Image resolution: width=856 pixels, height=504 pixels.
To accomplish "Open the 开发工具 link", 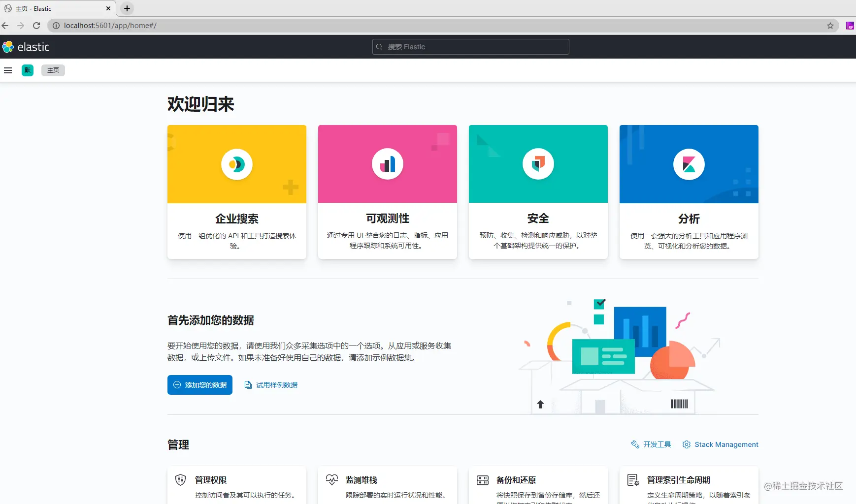I will pyautogui.click(x=651, y=444).
